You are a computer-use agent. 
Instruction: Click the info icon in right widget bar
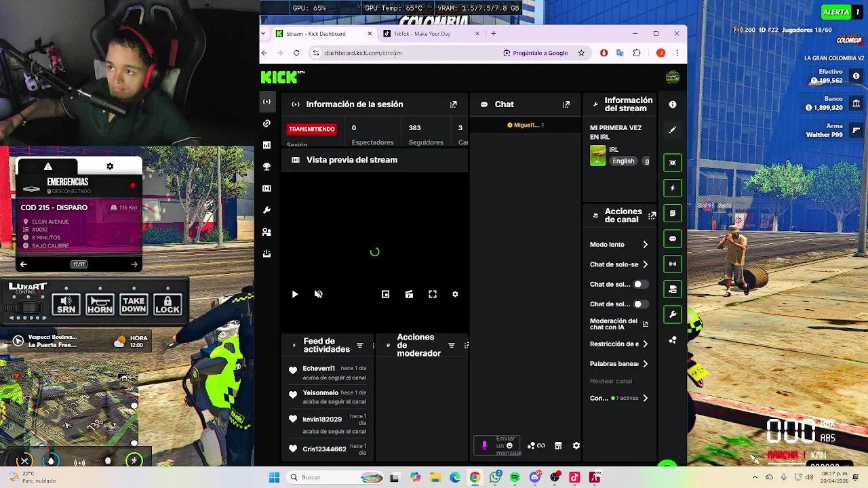click(673, 104)
